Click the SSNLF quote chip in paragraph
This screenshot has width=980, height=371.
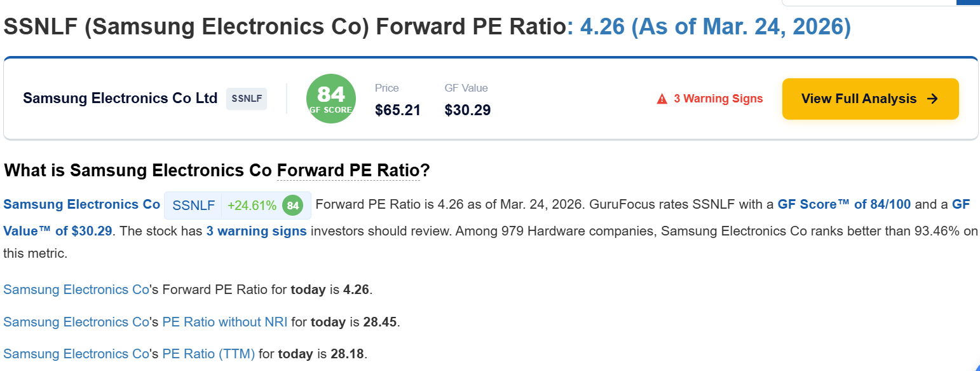[x=193, y=206]
